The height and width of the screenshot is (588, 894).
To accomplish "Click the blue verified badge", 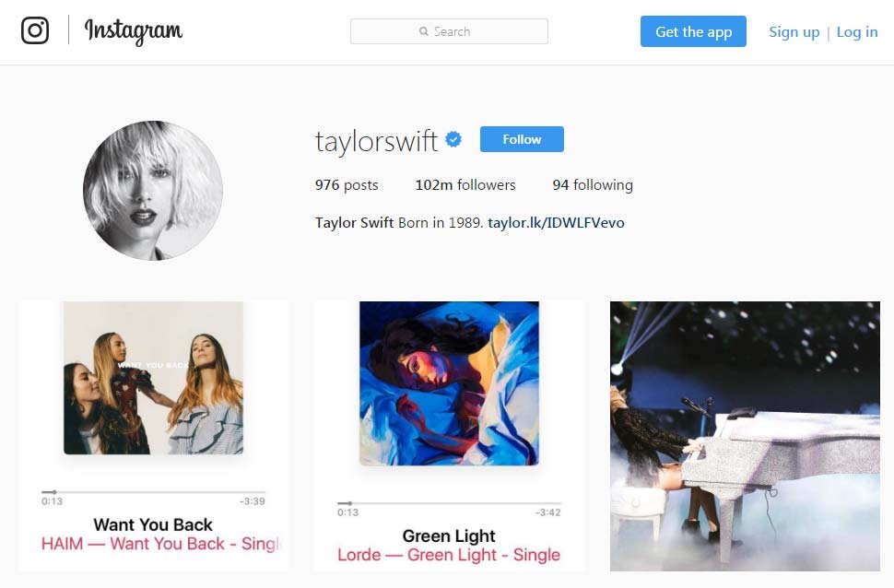I will (453, 139).
